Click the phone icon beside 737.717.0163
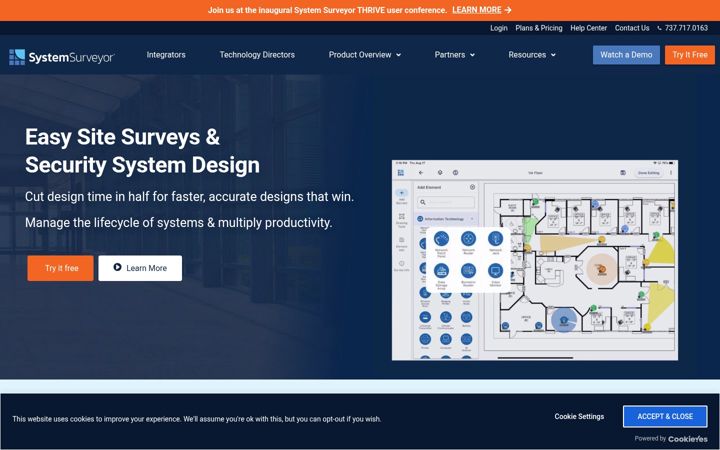The image size is (720, 450). tap(659, 28)
